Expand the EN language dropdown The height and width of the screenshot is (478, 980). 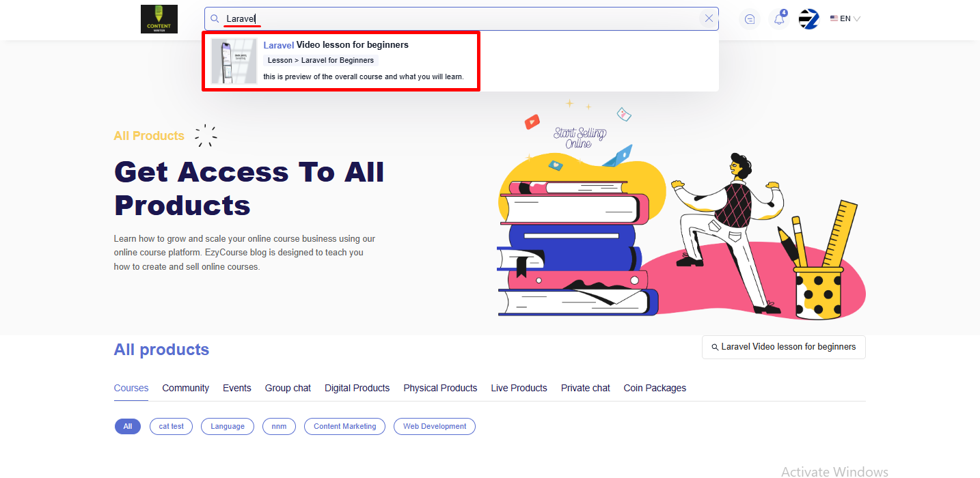(845, 19)
